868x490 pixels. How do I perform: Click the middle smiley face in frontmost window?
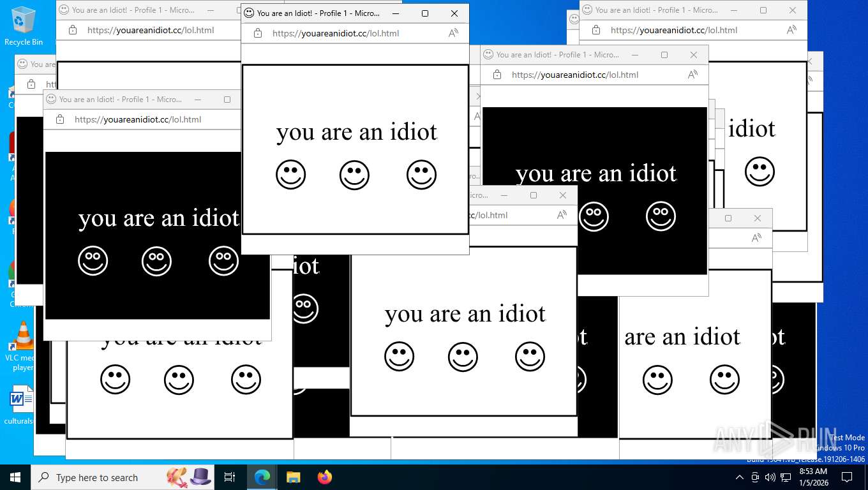click(x=354, y=175)
